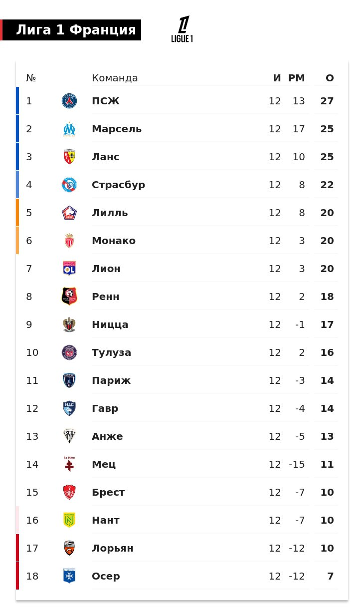Open the Тулуза team link

(112, 353)
